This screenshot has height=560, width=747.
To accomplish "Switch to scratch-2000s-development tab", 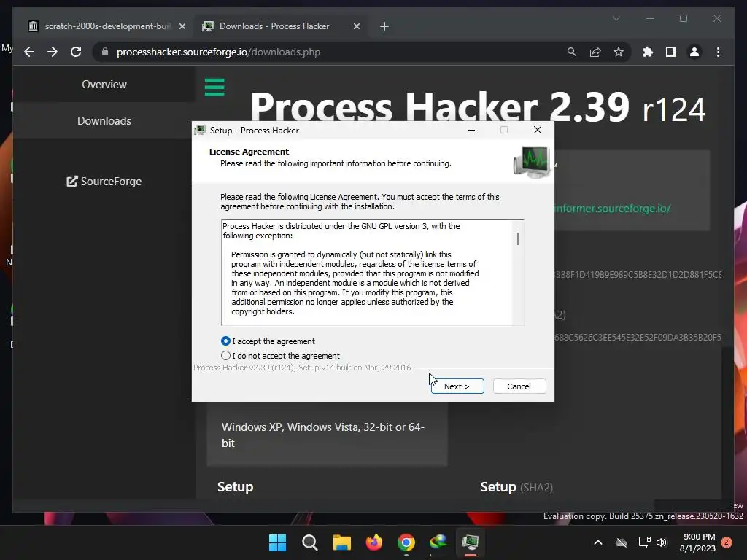I will pyautogui.click(x=107, y=26).
